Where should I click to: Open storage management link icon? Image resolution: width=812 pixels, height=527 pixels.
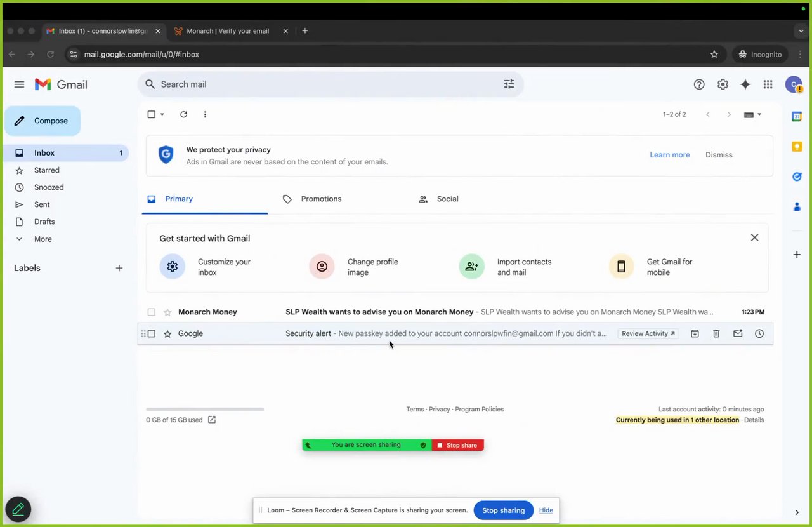[x=212, y=420]
